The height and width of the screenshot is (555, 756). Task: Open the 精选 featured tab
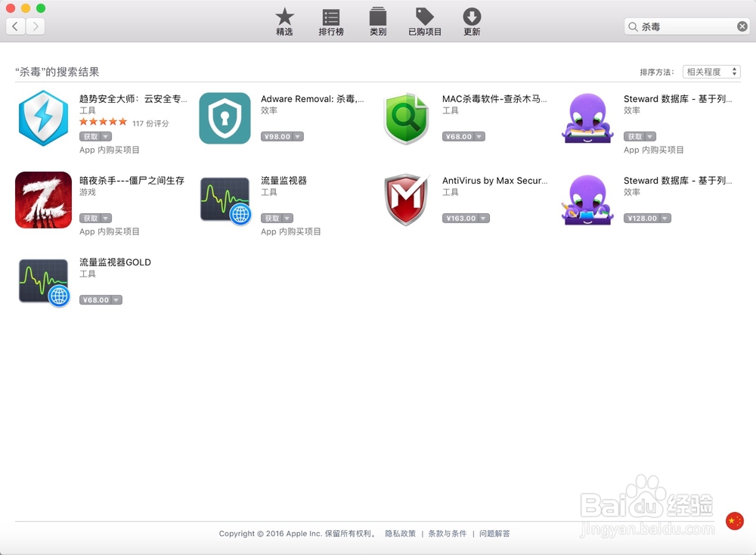click(284, 22)
